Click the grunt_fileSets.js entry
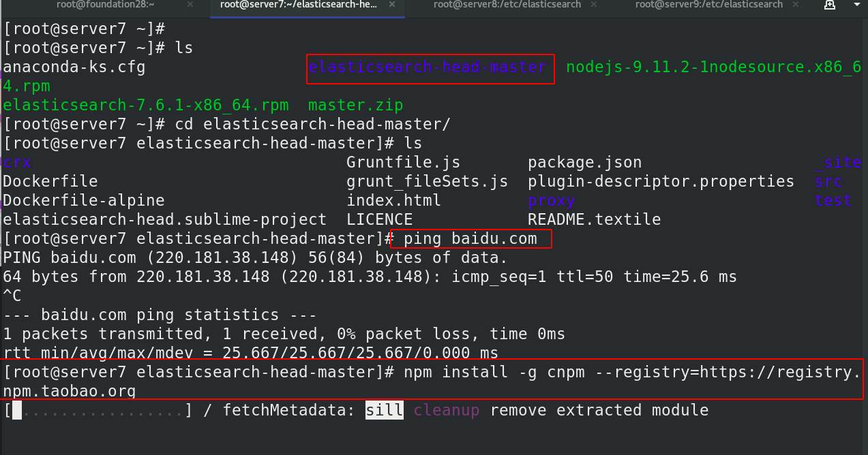 [x=428, y=182]
